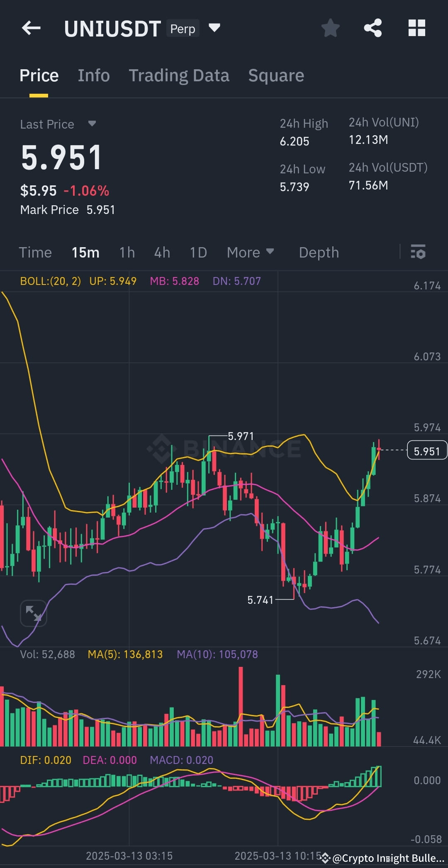Tap the back arrow icon
The width and height of the screenshot is (448, 868).
coord(31,28)
